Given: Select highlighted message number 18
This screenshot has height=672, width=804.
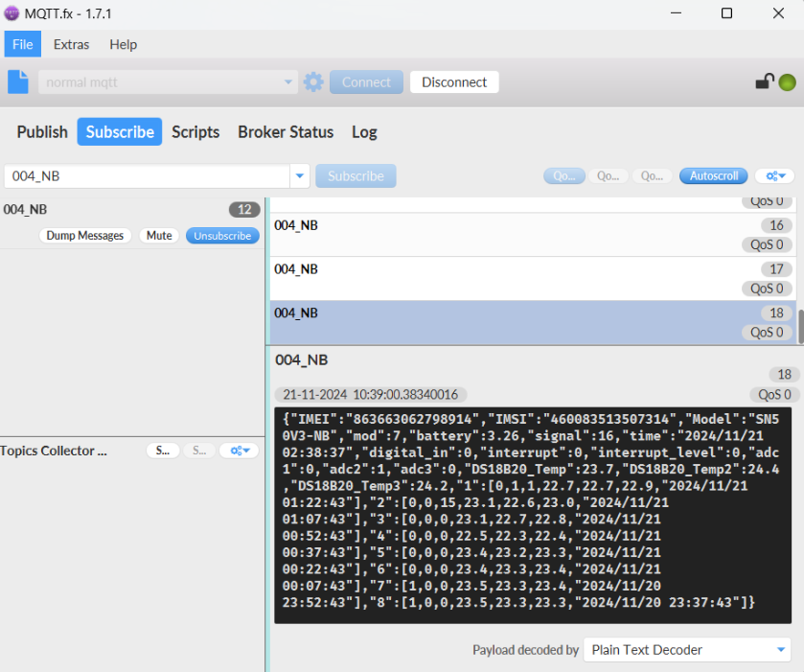Looking at the screenshot, I should pos(533,323).
